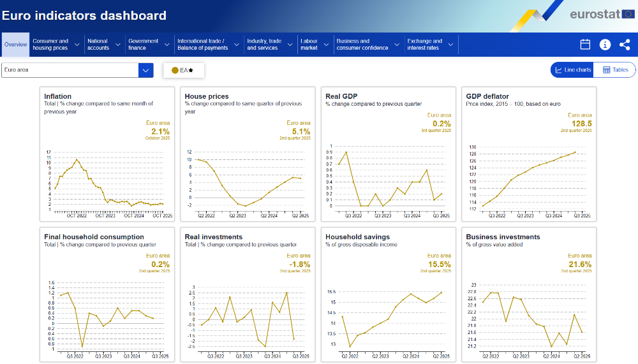
Task: Open the Inflation chart title
Action: [x=57, y=96]
